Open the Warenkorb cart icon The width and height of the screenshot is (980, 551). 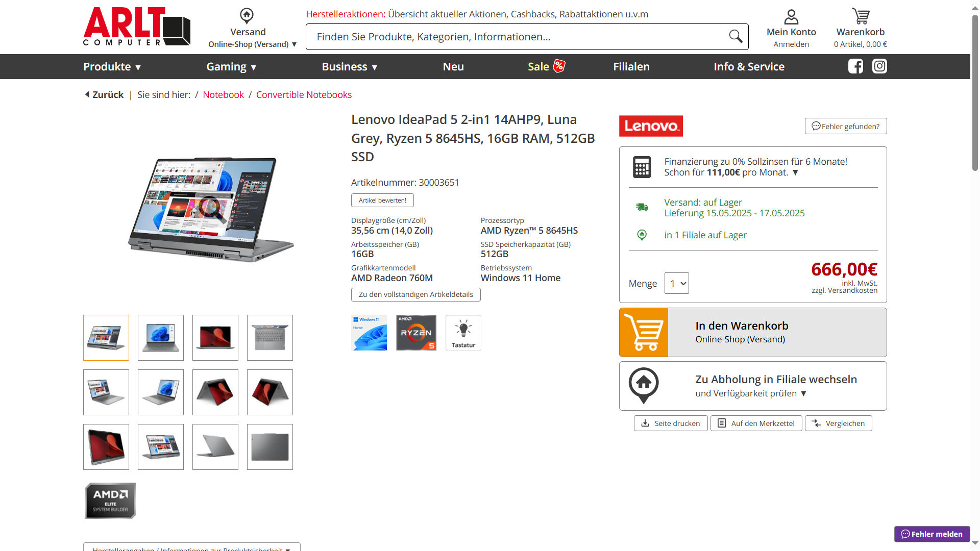860,16
